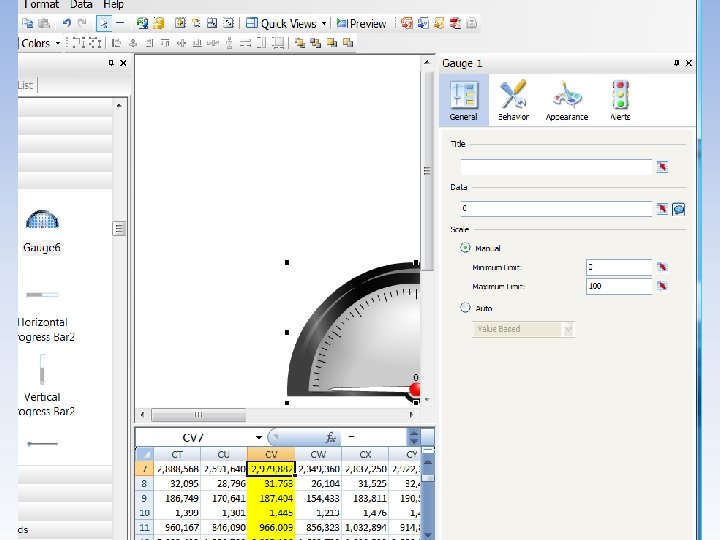
Task: Pin the left components panel
Action: pos(111,63)
